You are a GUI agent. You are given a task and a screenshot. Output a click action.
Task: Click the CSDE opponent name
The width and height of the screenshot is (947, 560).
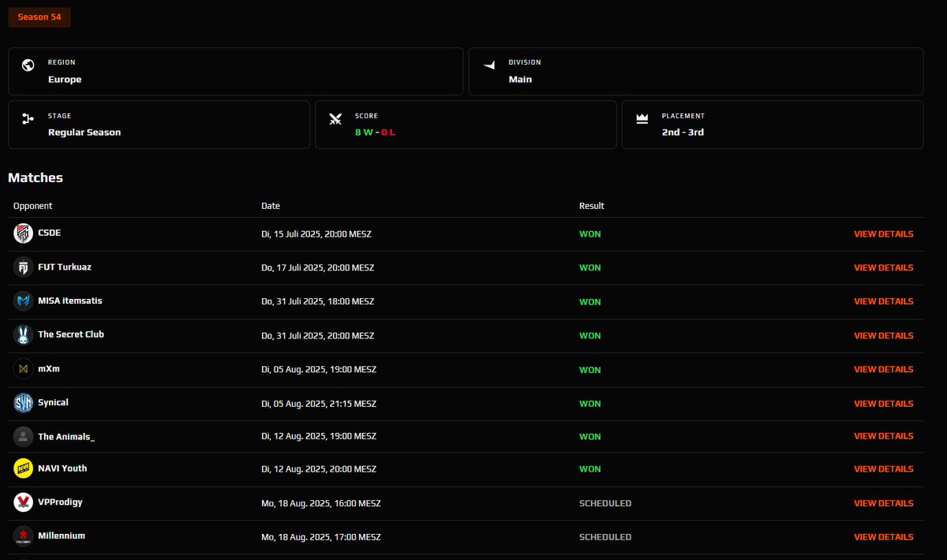(49, 233)
